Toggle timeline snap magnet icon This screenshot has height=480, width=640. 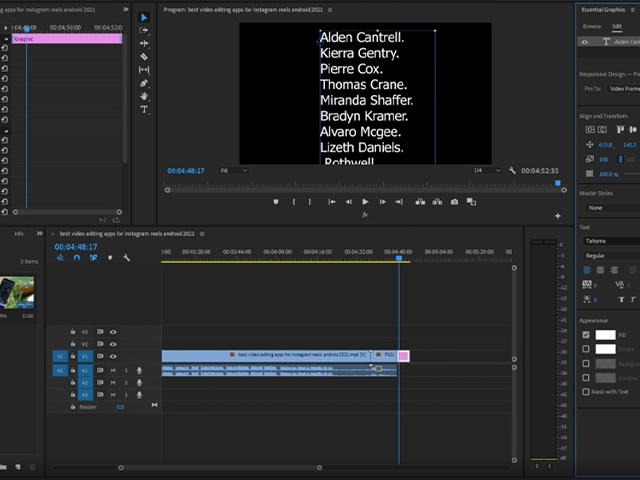click(76, 258)
